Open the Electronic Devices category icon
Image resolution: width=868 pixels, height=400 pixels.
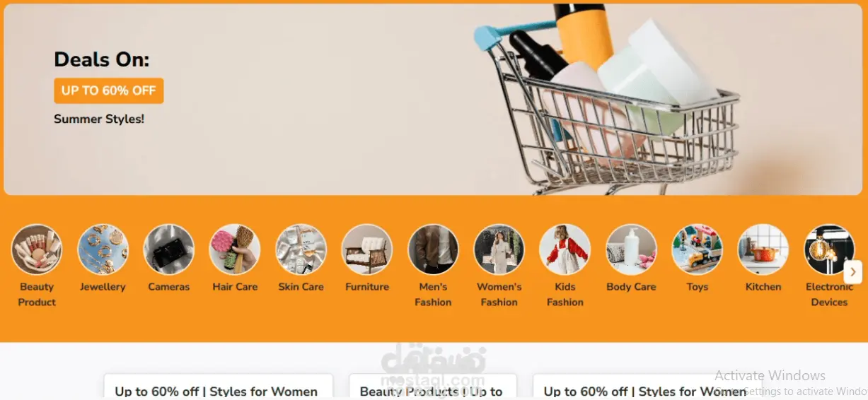(x=830, y=249)
